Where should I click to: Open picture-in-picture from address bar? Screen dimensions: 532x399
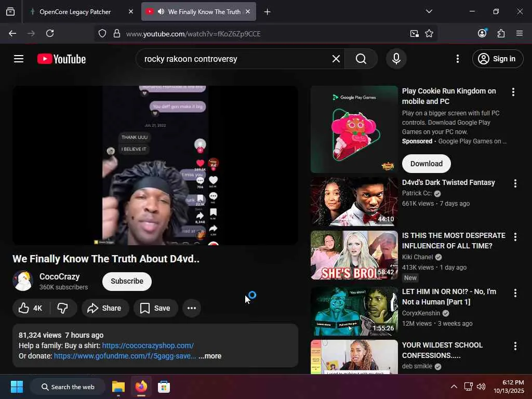coord(414,34)
